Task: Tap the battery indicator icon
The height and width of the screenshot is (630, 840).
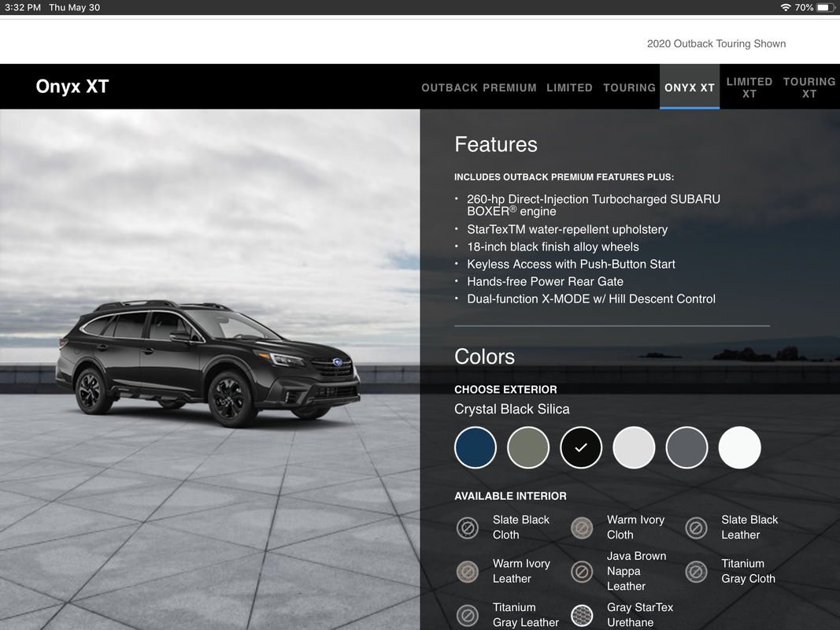Action: point(825,8)
